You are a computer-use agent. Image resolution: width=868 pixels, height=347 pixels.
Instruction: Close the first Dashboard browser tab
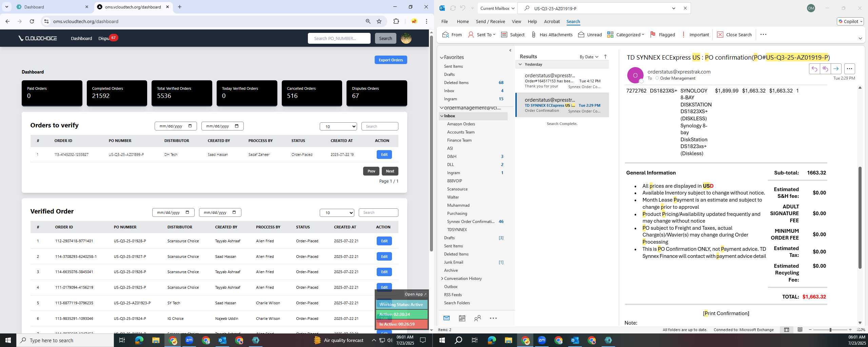(x=87, y=7)
